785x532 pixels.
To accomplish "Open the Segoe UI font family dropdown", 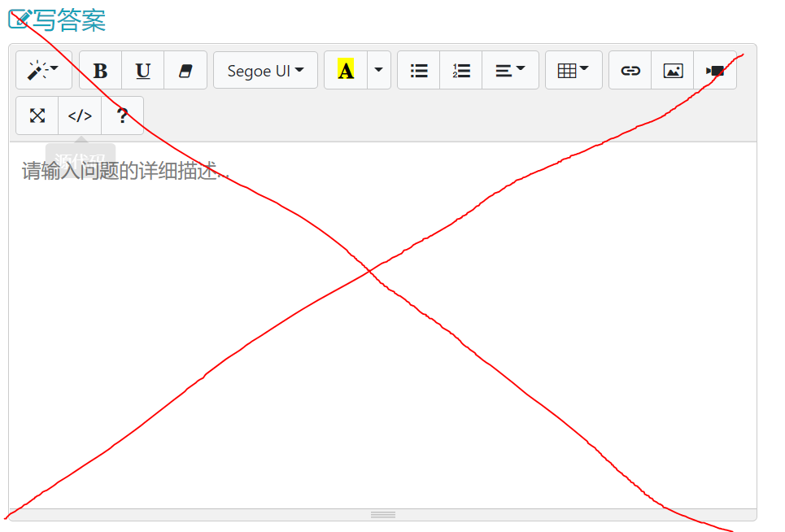I will [x=265, y=70].
